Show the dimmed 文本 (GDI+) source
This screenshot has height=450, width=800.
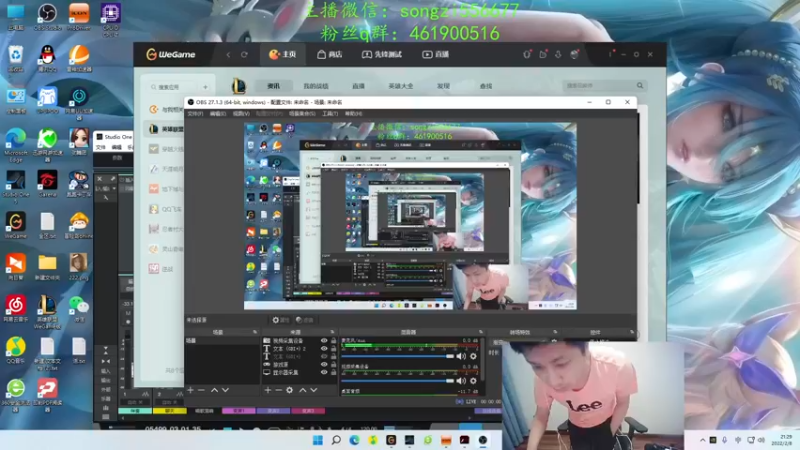(x=324, y=356)
